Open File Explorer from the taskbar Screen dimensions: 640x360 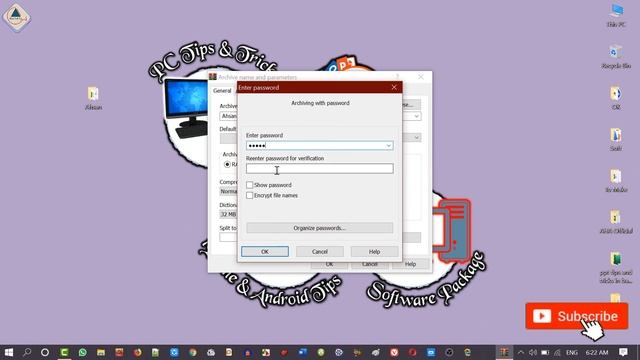point(101,352)
